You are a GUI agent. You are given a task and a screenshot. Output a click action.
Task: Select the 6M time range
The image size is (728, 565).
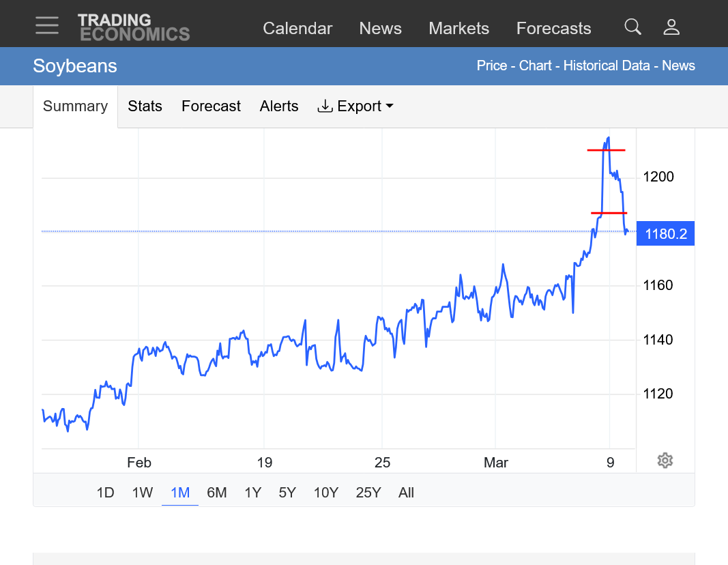click(x=216, y=493)
